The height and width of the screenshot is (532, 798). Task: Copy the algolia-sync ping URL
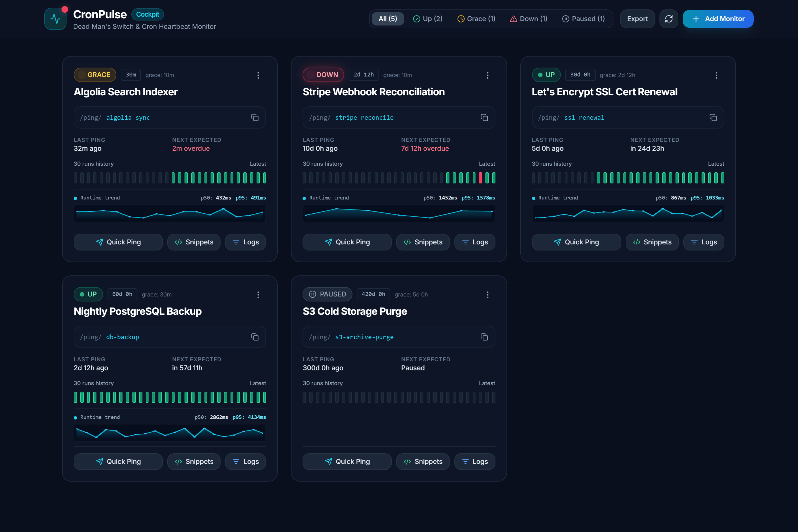point(255,117)
